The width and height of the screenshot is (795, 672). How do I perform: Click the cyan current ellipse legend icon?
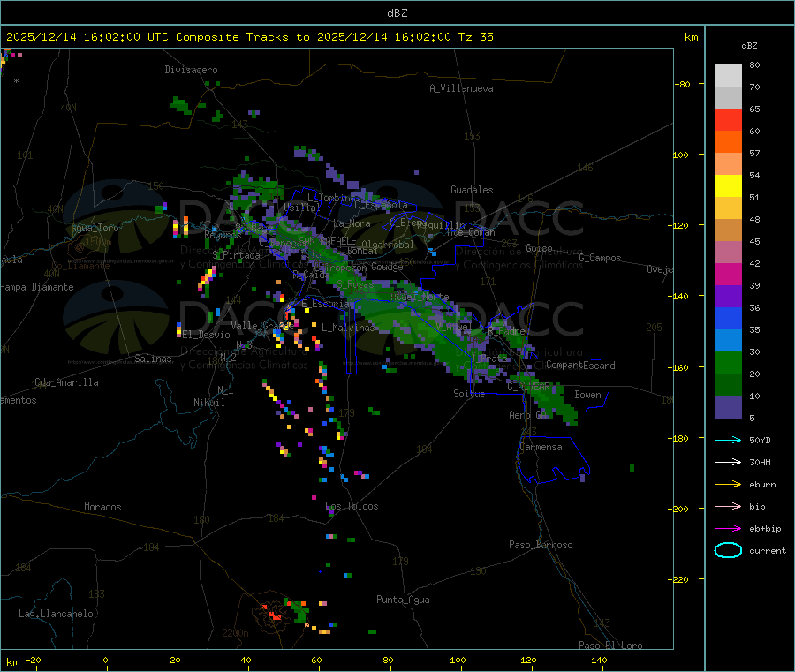[728, 550]
